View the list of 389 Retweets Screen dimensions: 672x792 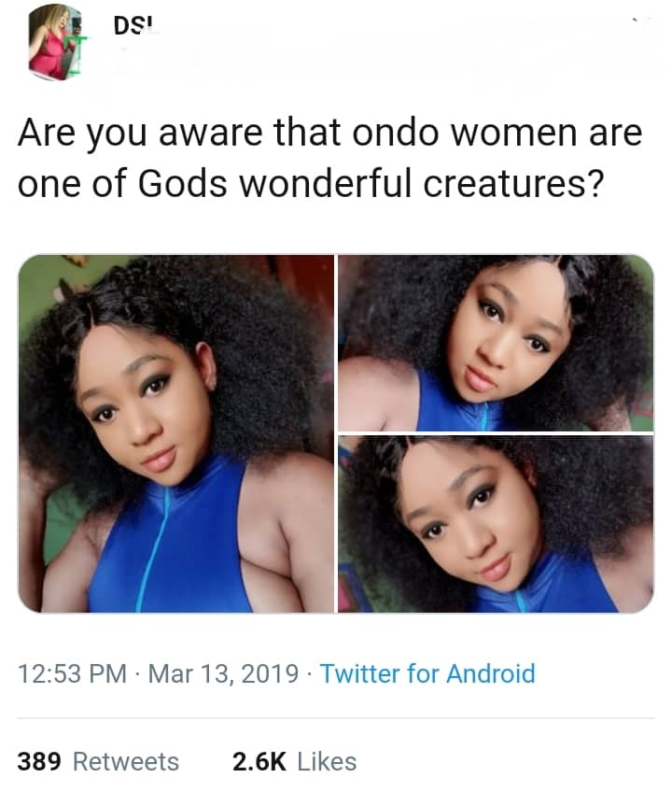click(98, 761)
